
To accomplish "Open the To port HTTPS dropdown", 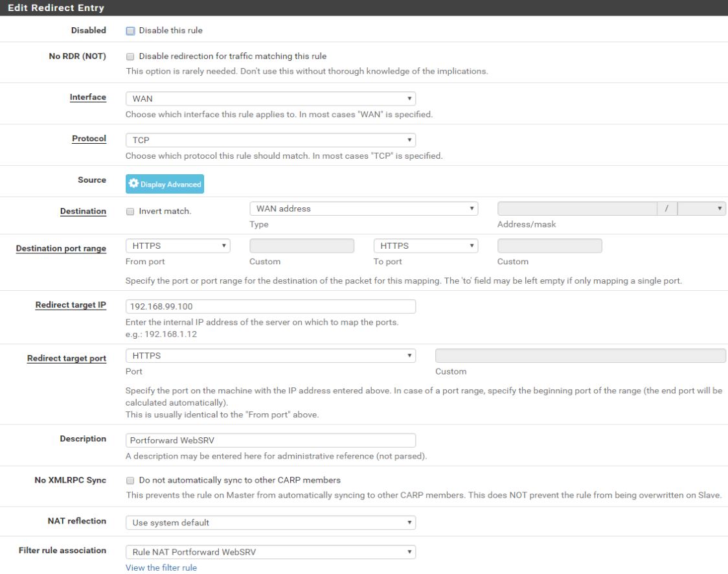I will pos(426,246).
